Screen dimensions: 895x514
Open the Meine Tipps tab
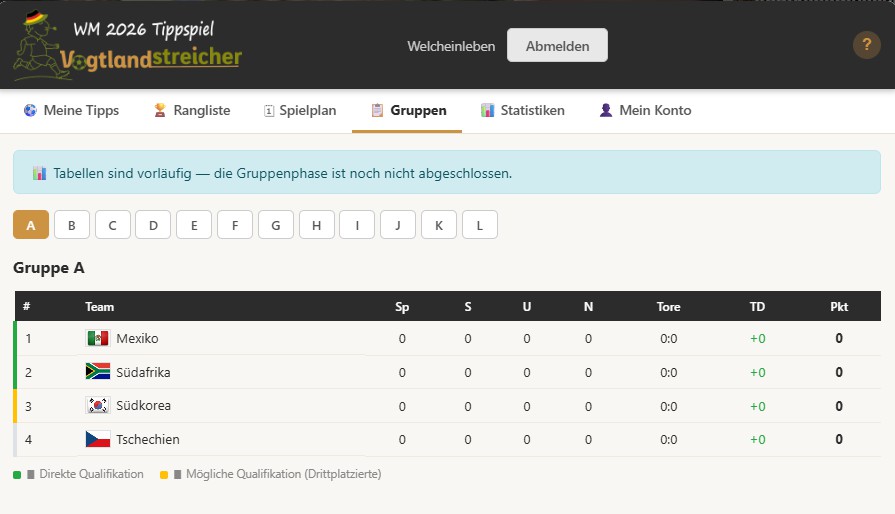pos(71,111)
